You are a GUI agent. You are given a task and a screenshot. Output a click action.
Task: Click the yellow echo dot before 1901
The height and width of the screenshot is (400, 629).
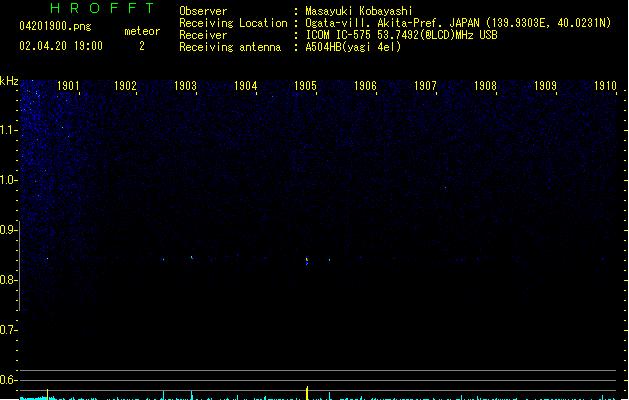click(47, 258)
